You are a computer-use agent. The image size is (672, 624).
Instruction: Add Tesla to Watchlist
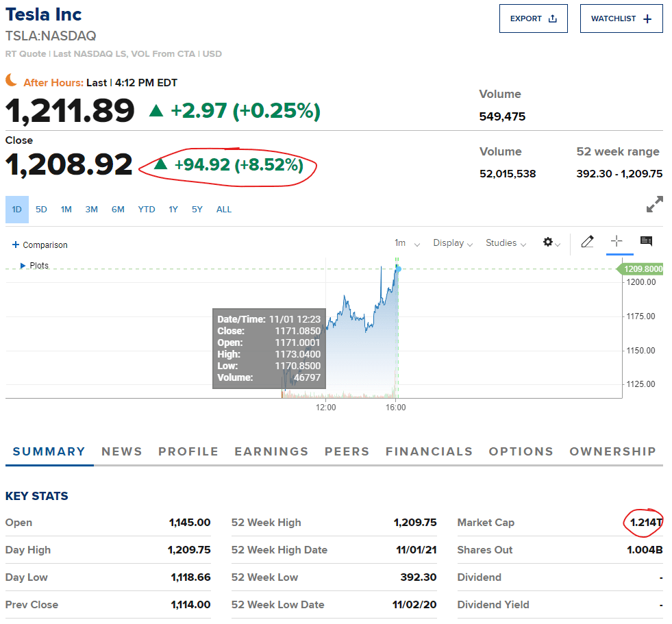(621, 18)
